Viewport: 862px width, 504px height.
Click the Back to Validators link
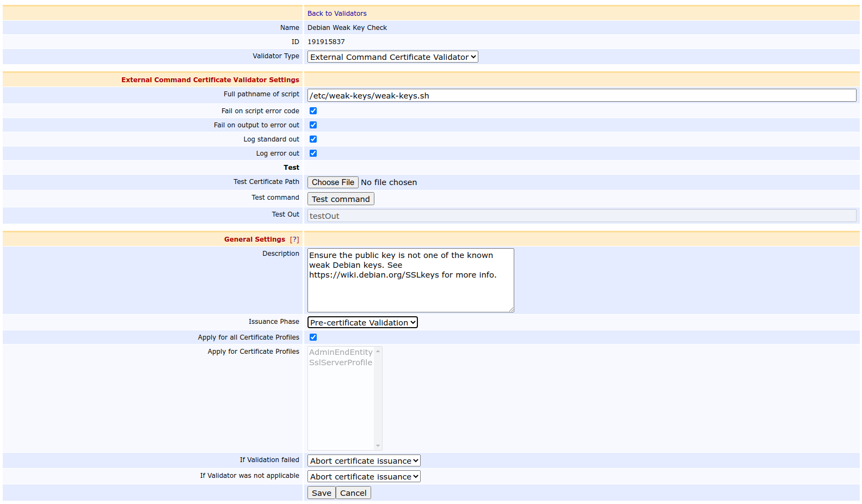337,14
